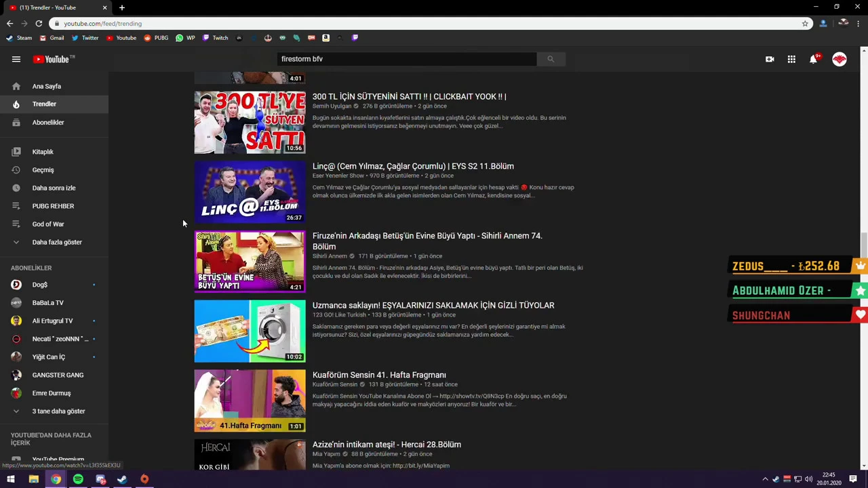This screenshot has height=488, width=868.
Task: Open the Eser Yenenler Show channel link
Action: tap(338, 176)
